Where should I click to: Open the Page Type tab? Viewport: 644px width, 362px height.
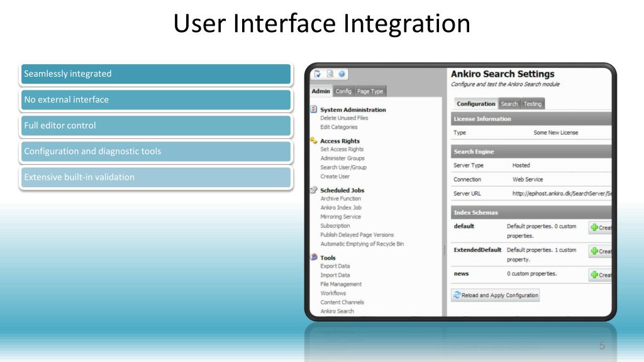pyautogui.click(x=370, y=91)
